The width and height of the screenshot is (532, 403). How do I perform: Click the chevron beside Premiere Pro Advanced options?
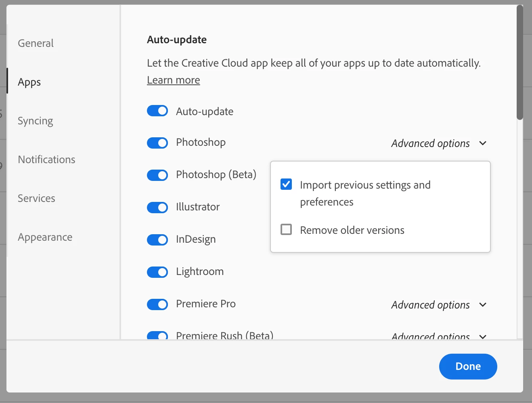[x=483, y=305]
